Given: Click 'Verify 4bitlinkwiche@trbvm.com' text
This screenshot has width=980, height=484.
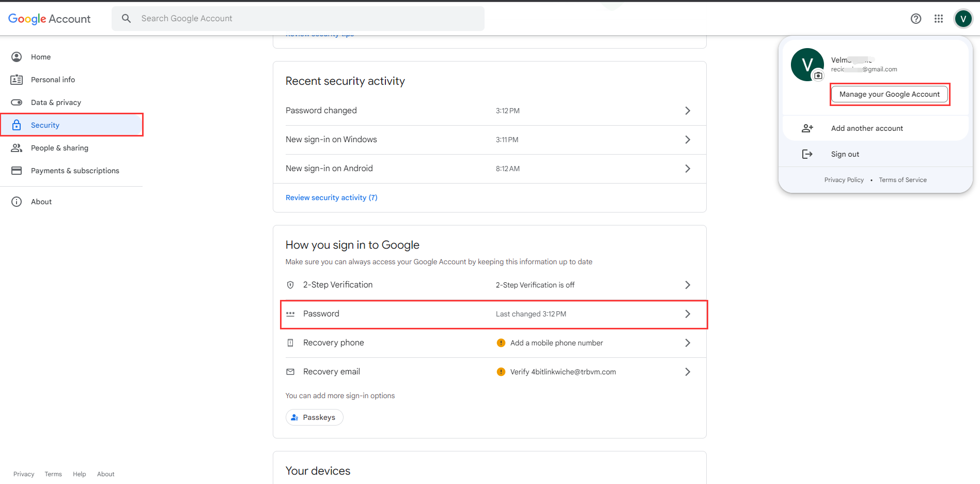Looking at the screenshot, I should click(x=563, y=372).
